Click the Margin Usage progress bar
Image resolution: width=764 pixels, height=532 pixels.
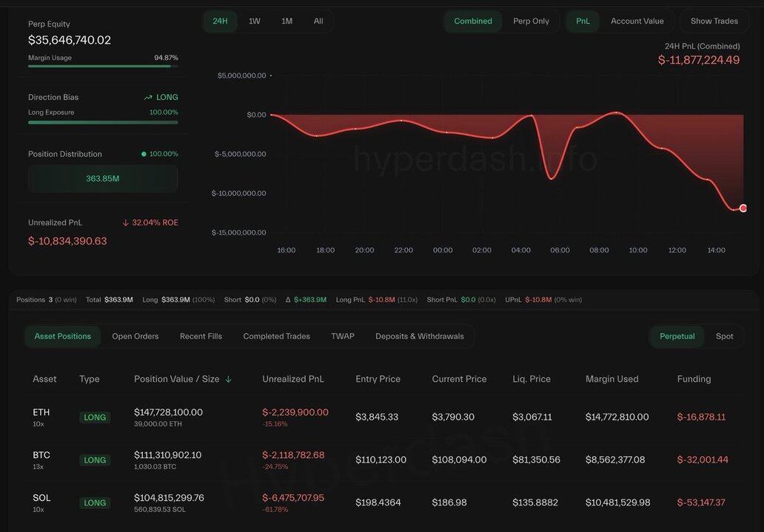pyautogui.click(x=103, y=67)
